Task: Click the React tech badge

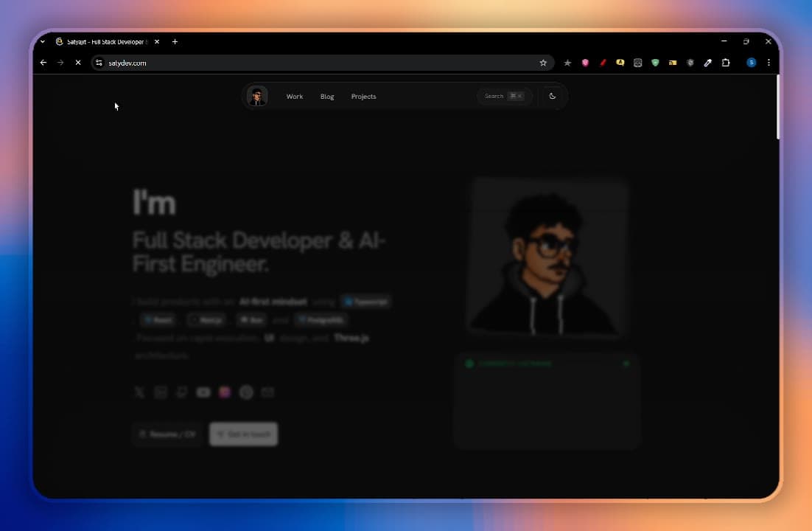Action: [158, 320]
